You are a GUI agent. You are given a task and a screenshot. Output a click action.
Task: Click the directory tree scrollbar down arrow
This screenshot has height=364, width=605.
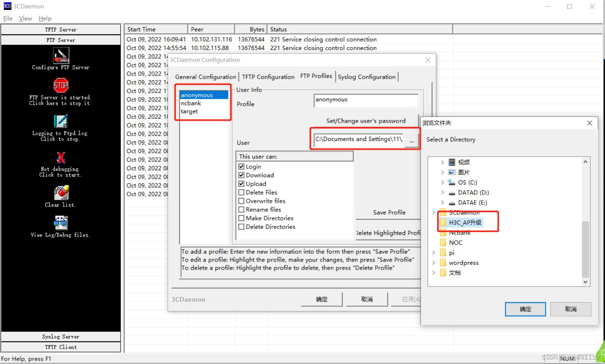586,282
